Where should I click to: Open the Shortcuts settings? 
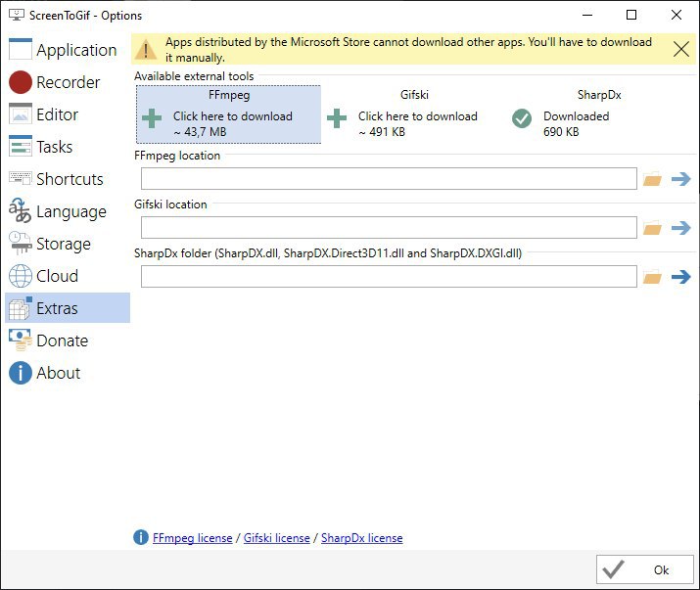tap(68, 179)
